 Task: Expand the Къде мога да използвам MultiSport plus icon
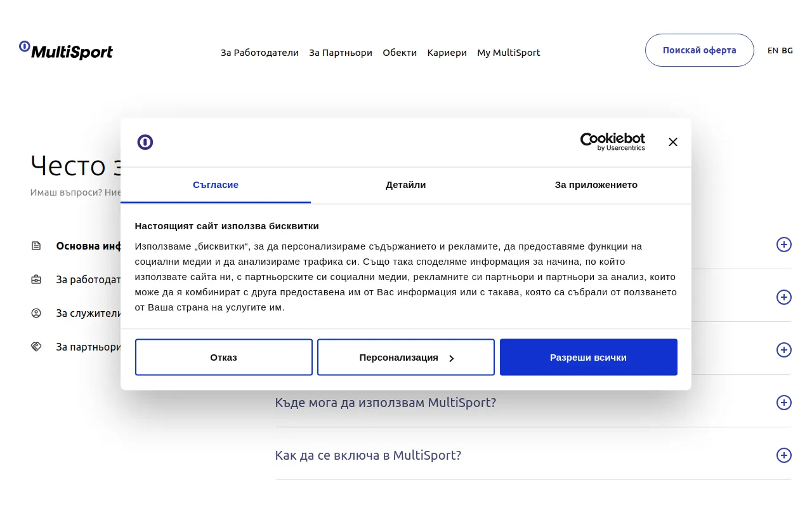coord(784,403)
